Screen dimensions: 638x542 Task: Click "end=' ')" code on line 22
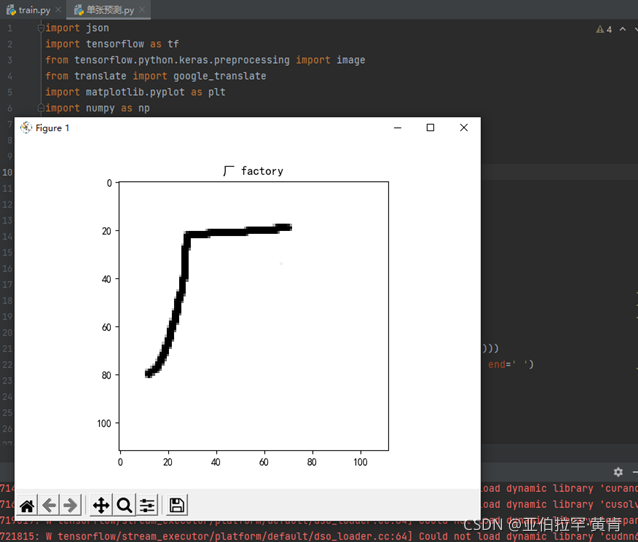pos(511,364)
